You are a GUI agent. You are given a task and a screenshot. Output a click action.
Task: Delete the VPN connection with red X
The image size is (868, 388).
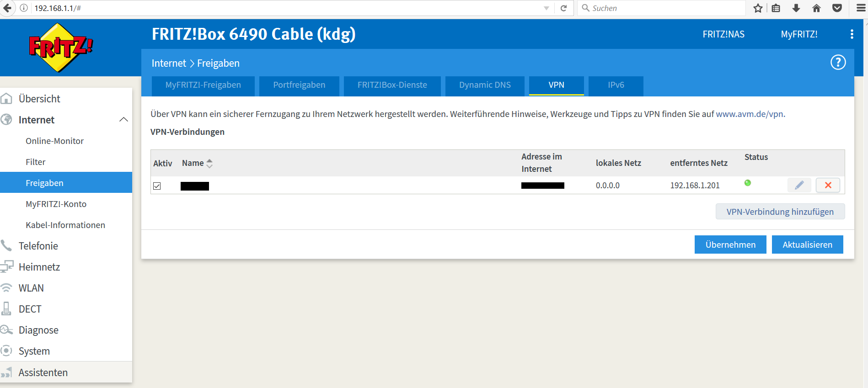(x=828, y=185)
